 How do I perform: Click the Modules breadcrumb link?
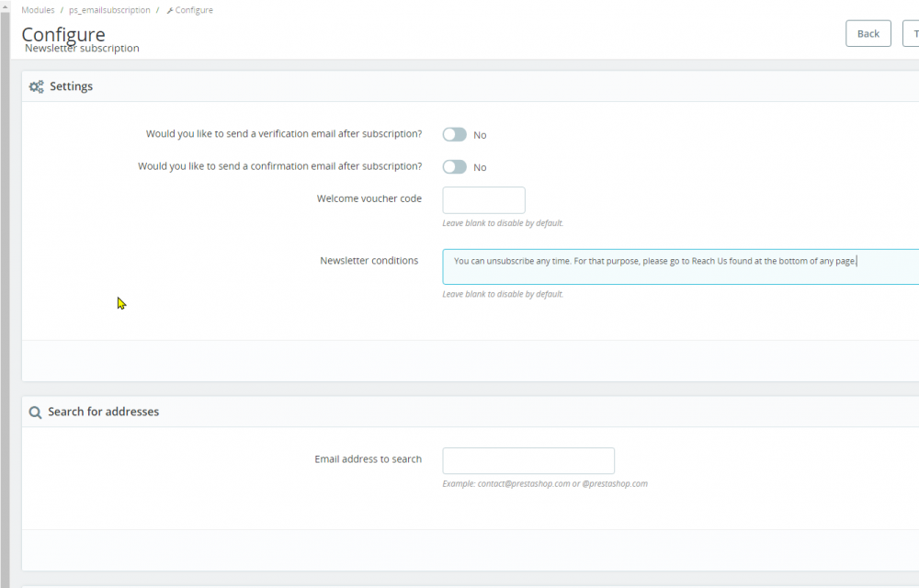coord(38,10)
